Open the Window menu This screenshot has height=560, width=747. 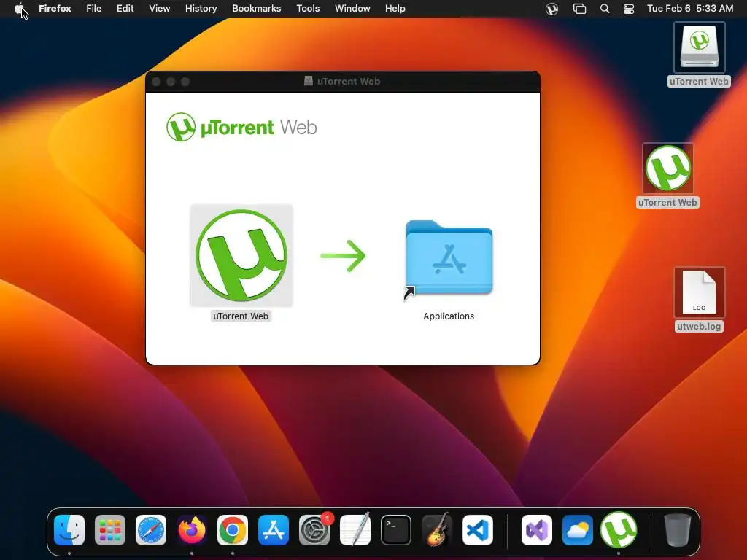(352, 9)
